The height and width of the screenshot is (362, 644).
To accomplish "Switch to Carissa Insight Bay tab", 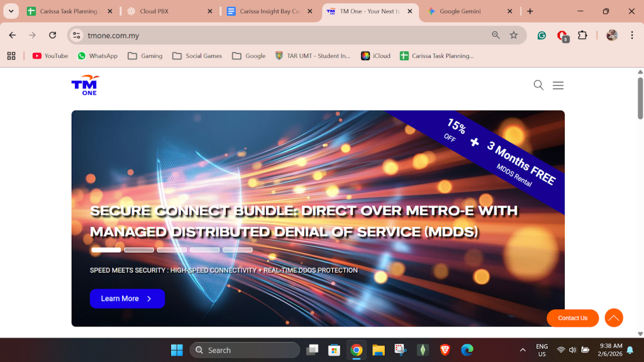I will click(x=270, y=11).
